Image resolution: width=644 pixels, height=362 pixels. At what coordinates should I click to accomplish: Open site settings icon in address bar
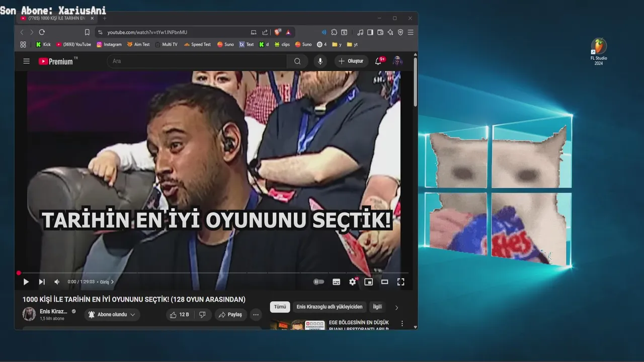100,32
